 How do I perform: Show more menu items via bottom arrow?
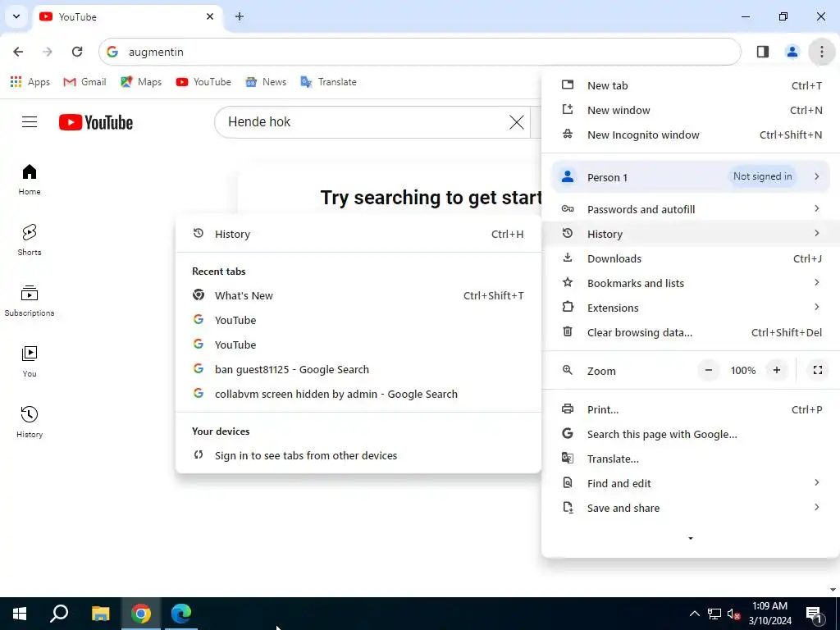[691, 538]
